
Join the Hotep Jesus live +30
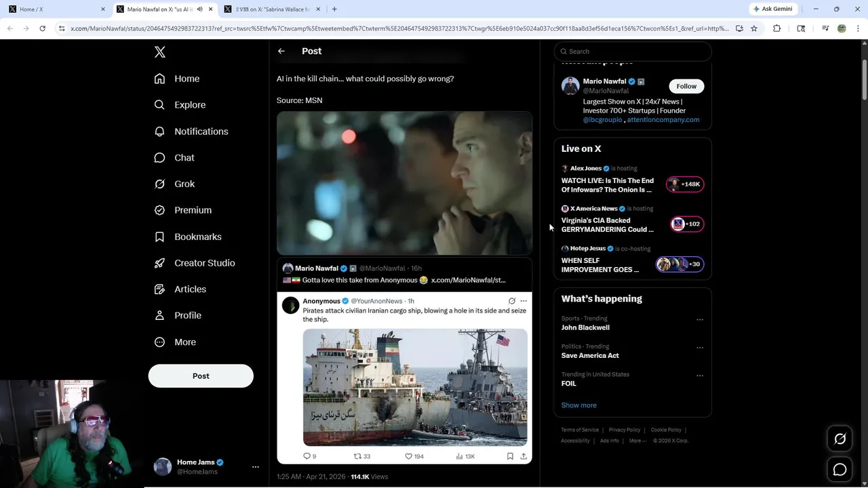[680, 264]
